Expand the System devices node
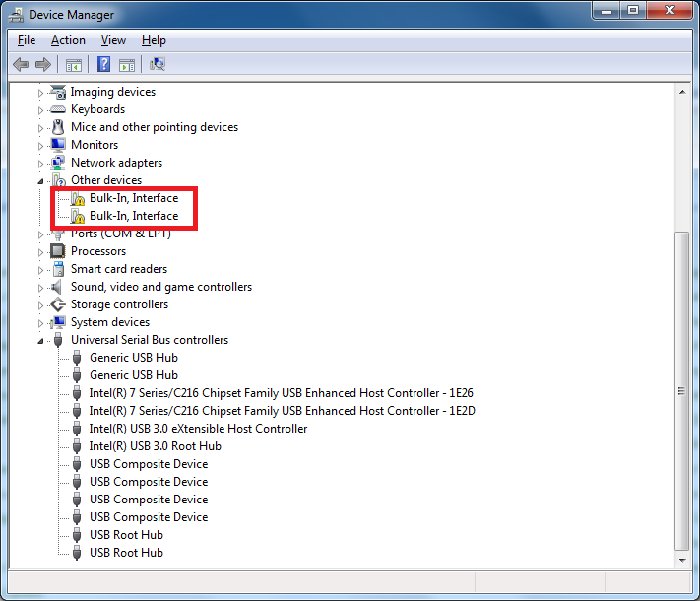The width and height of the screenshot is (700, 601). pos(40,323)
